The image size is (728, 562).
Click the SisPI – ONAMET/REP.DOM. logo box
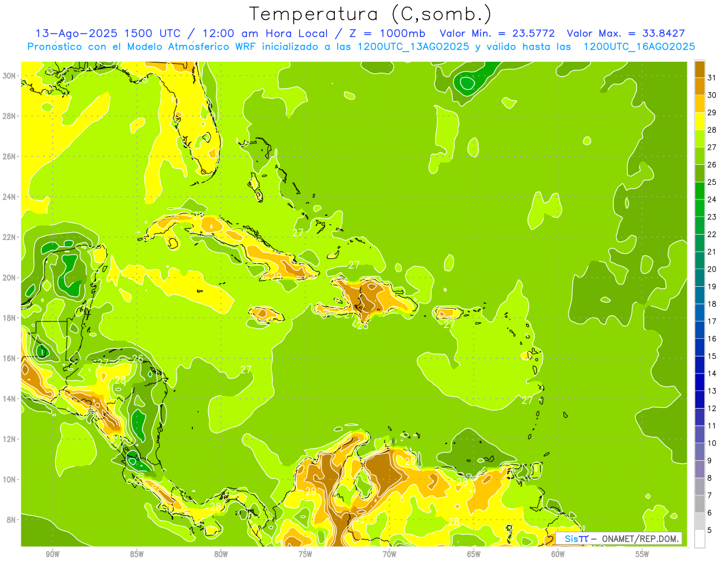pos(619,538)
